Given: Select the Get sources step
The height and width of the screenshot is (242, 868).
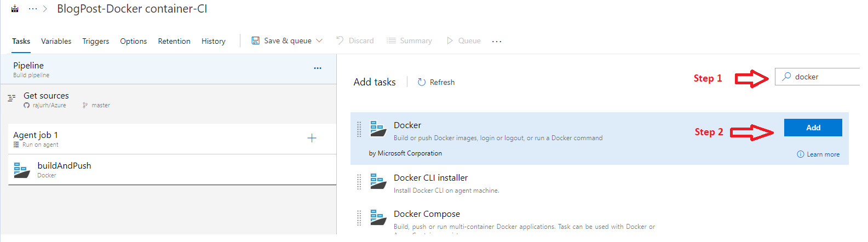Looking at the screenshot, I should 46,99.
